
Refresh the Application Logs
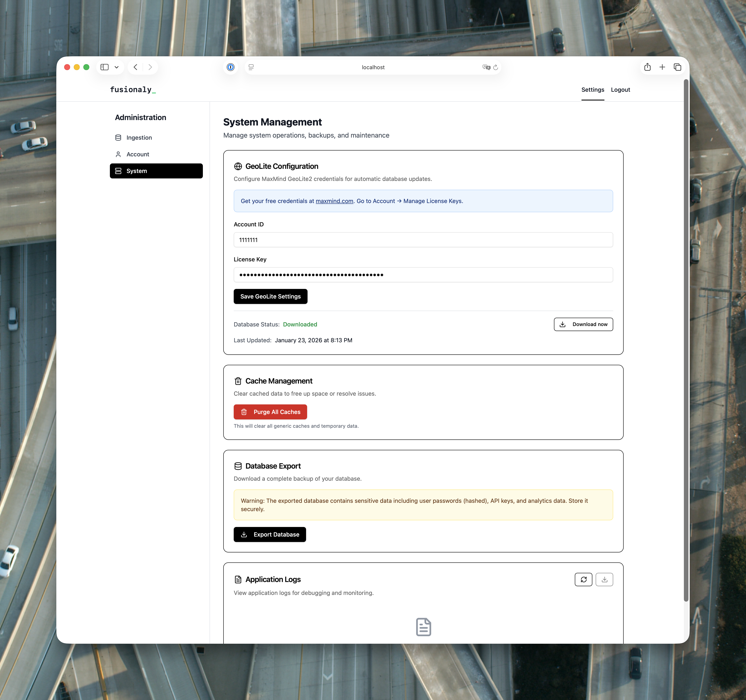click(584, 579)
